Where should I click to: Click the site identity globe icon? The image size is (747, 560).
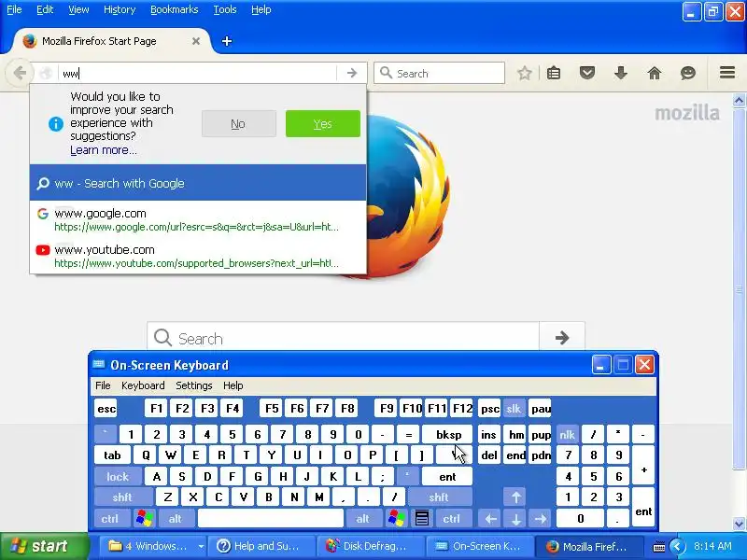[x=46, y=74]
